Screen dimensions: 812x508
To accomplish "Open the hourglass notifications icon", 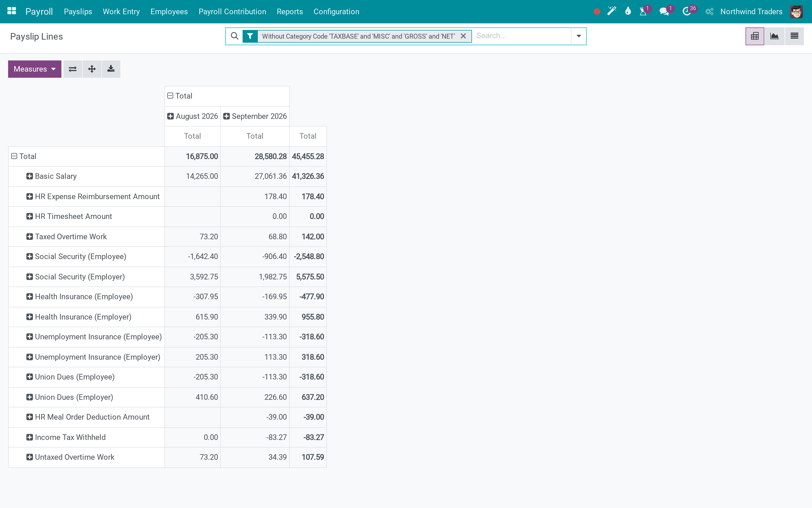I will tap(643, 11).
